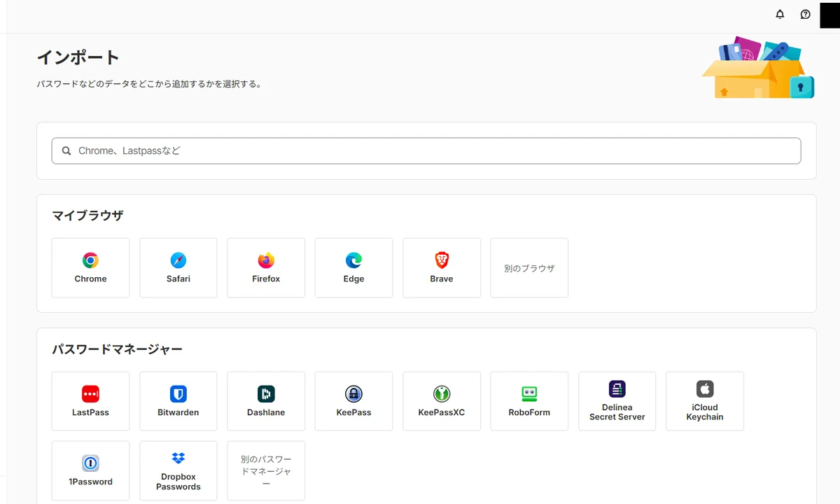The width and height of the screenshot is (840, 504).
Task: Click the import box illustration
Action: 758,68
